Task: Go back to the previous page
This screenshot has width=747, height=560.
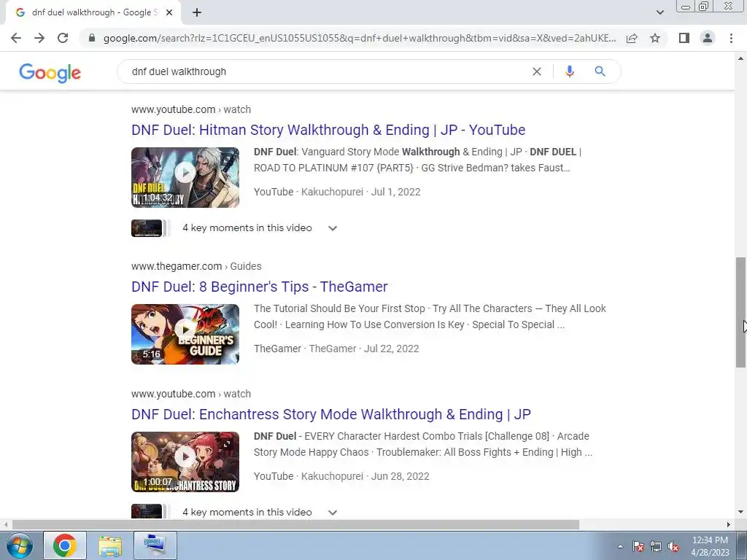Action: [16, 38]
